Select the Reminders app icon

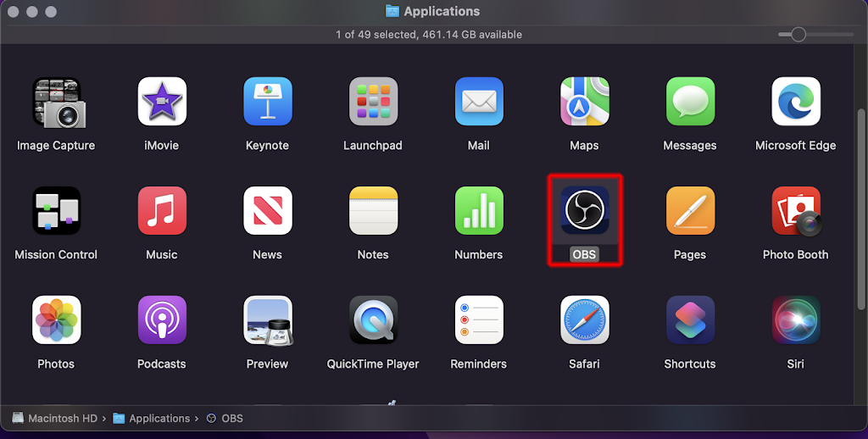click(478, 320)
